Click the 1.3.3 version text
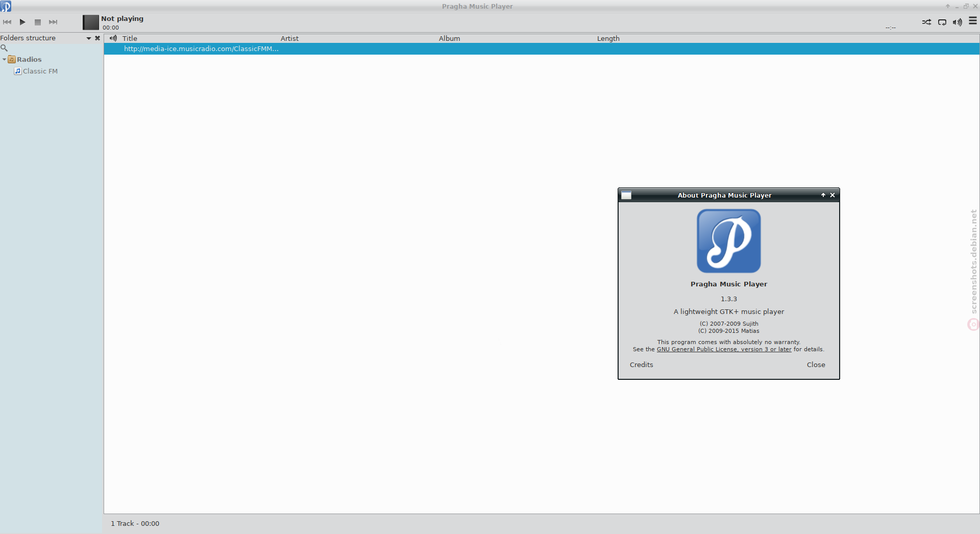Image resolution: width=980 pixels, height=534 pixels. [x=729, y=299]
